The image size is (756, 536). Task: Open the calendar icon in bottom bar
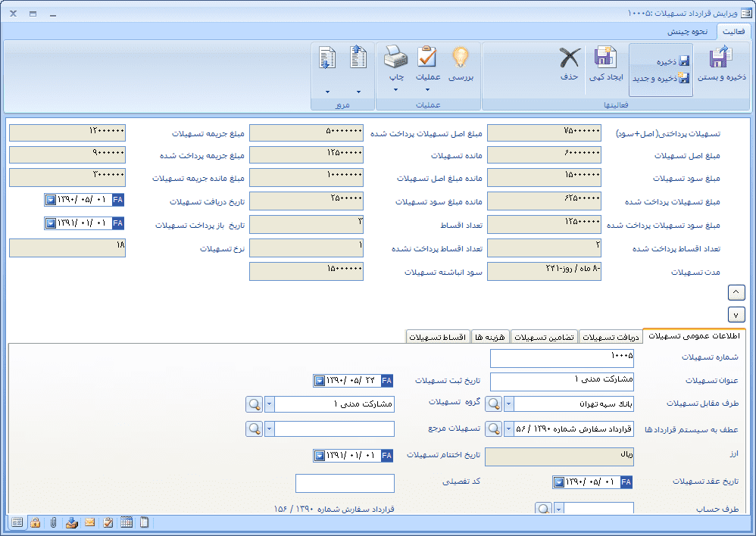click(x=126, y=522)
